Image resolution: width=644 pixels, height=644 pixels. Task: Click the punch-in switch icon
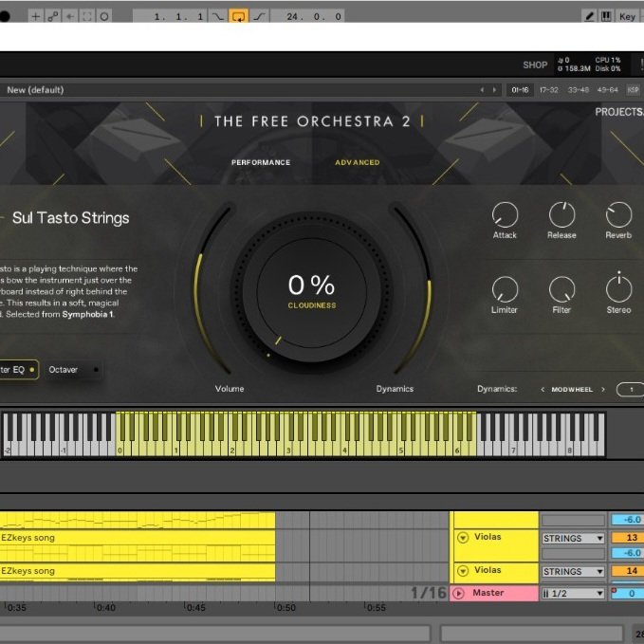[x=218, y=16]
